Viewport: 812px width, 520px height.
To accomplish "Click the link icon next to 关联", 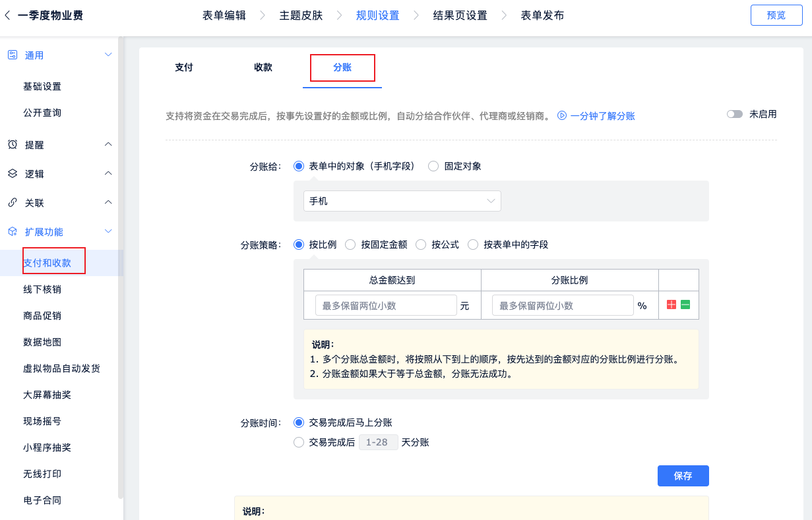I will coord(13,203).
